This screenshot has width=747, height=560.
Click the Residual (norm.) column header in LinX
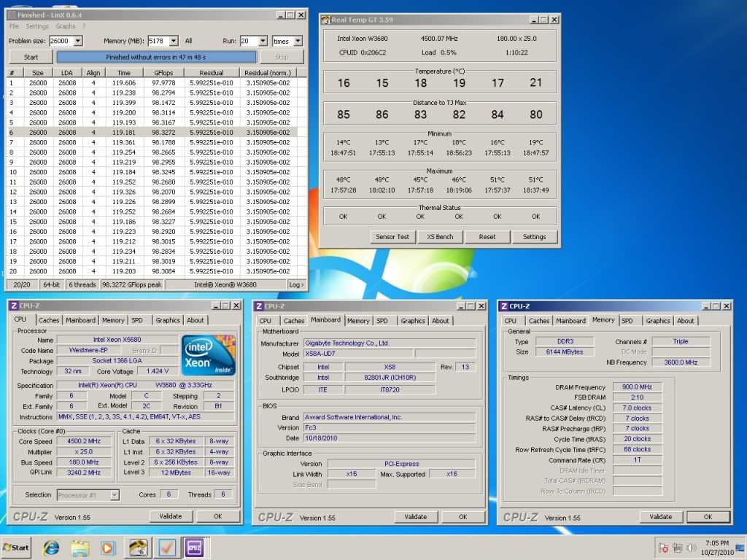(x=267, y=73)
